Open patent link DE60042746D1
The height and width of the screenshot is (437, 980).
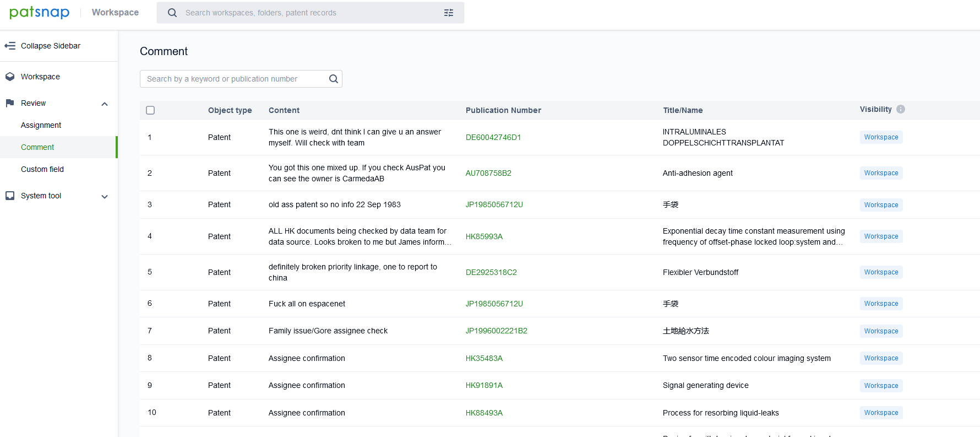[x=493, y=137]
